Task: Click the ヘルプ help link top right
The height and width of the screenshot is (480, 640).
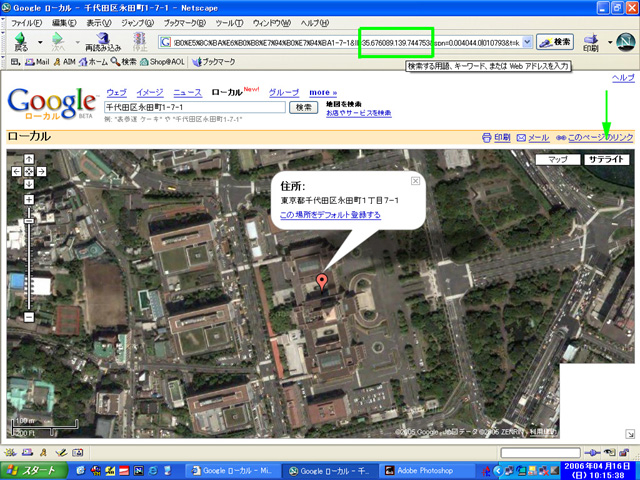Action: [623, 78]
